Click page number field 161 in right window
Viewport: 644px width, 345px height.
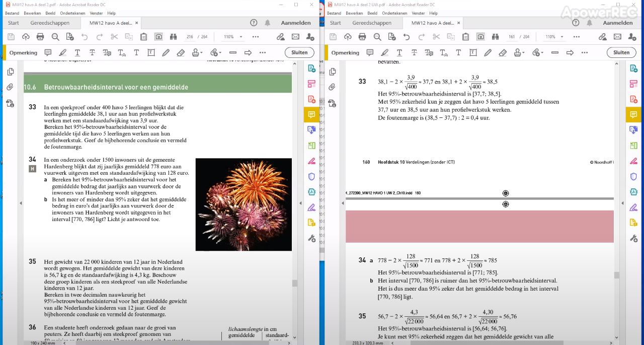(x=512, y=37)
